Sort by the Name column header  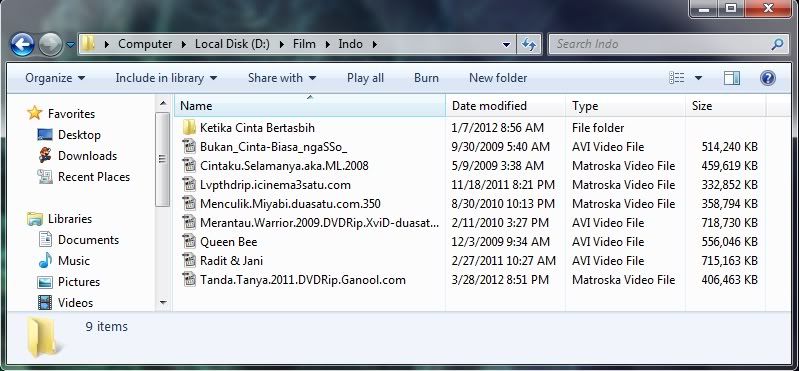click(309, 106)
